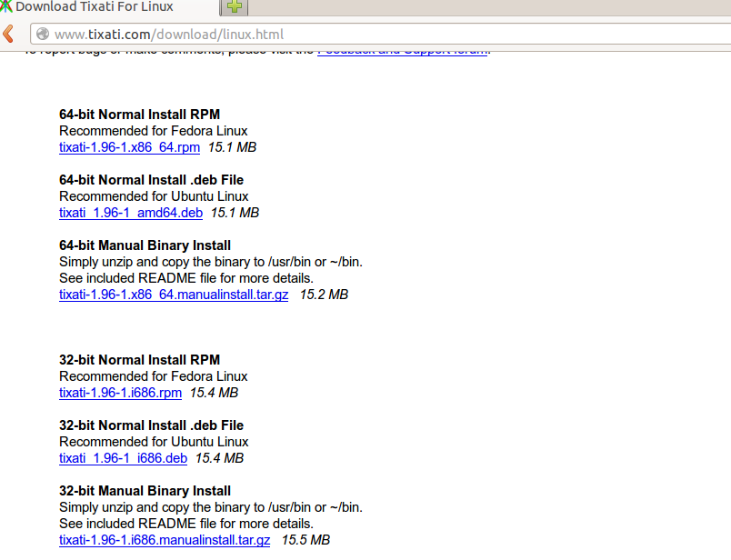Click the 32-bit Normal Install .deb File heading
Image resolution: width=731 pixels, height=560 pixels.
click(152, 425)
